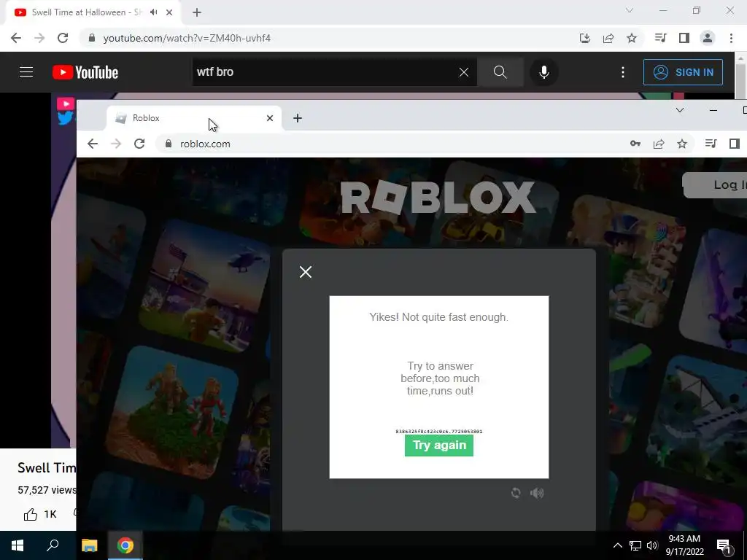Open Chrome three-dot menu in back window
747x560 pixels.
[731, 38]
